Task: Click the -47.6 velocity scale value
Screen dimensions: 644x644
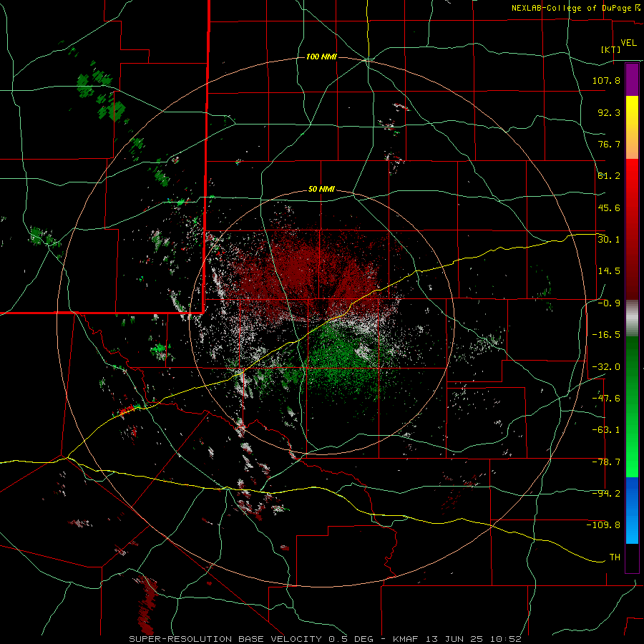Action: click(606, 399)
